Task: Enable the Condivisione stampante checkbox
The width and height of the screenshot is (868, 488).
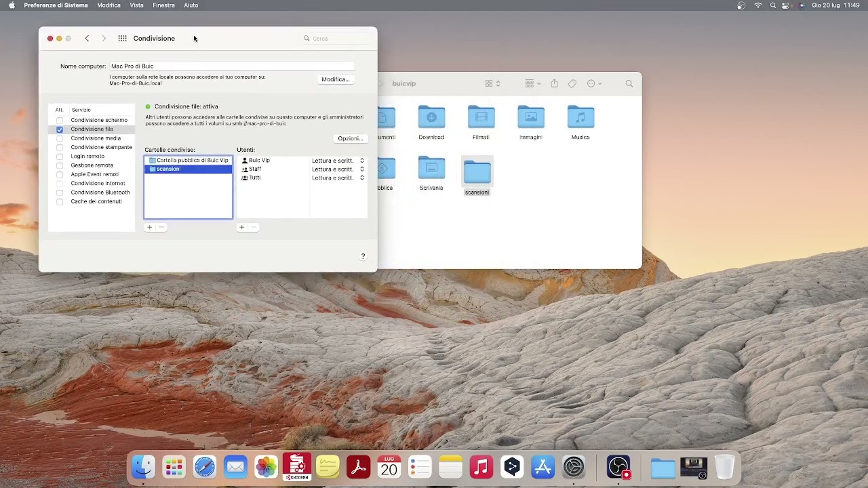Action: (x=60, y=148)
